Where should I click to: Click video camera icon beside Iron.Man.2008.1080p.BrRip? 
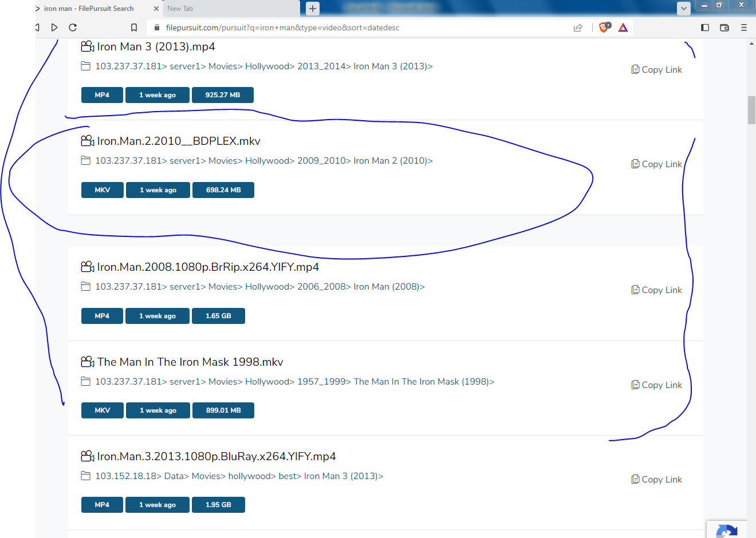(88, 267)
